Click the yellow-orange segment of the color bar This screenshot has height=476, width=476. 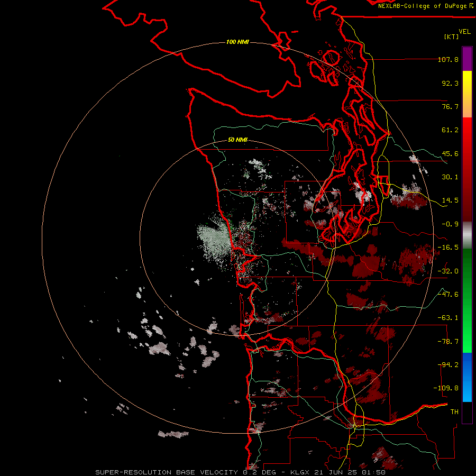click(x=467, y=94)
